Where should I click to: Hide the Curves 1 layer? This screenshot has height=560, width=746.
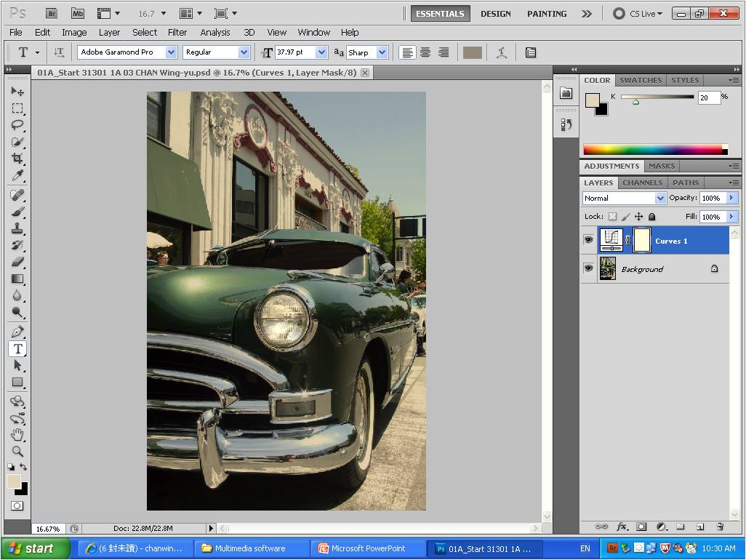point(588,240)
